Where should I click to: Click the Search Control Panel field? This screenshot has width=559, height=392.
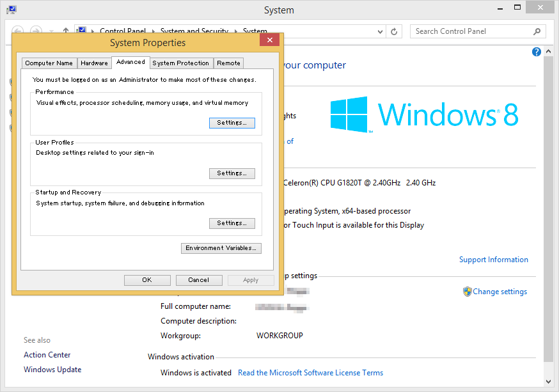(478, 31)
